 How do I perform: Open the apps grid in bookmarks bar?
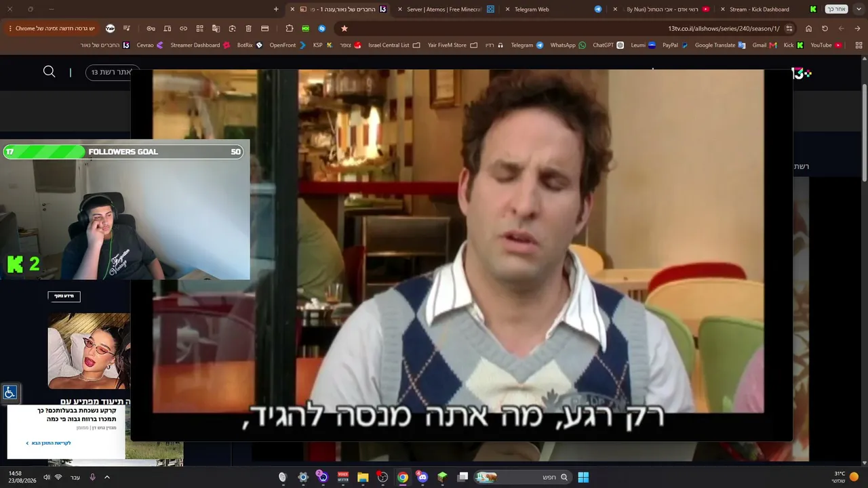point(859,45)
